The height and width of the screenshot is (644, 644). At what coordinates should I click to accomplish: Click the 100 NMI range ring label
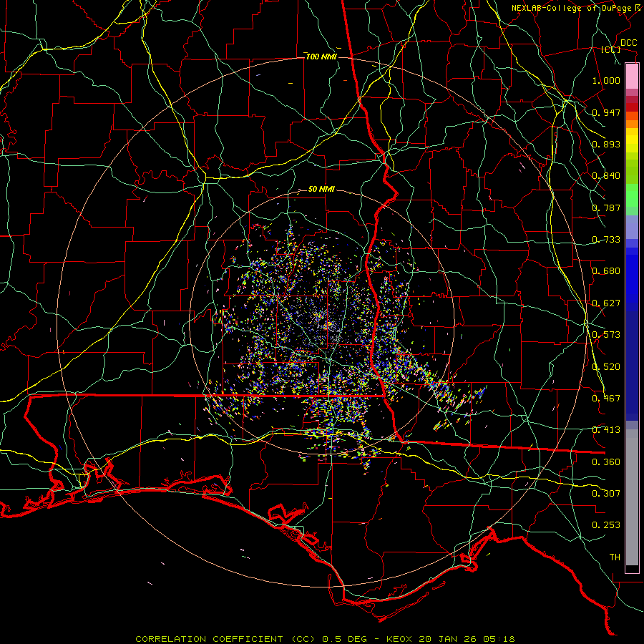[321, 57]
